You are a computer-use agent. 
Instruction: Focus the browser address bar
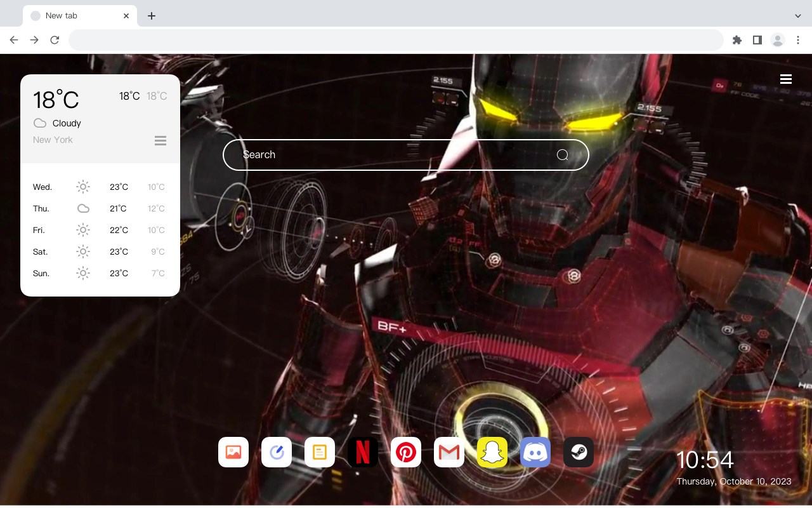pos(396,40)
